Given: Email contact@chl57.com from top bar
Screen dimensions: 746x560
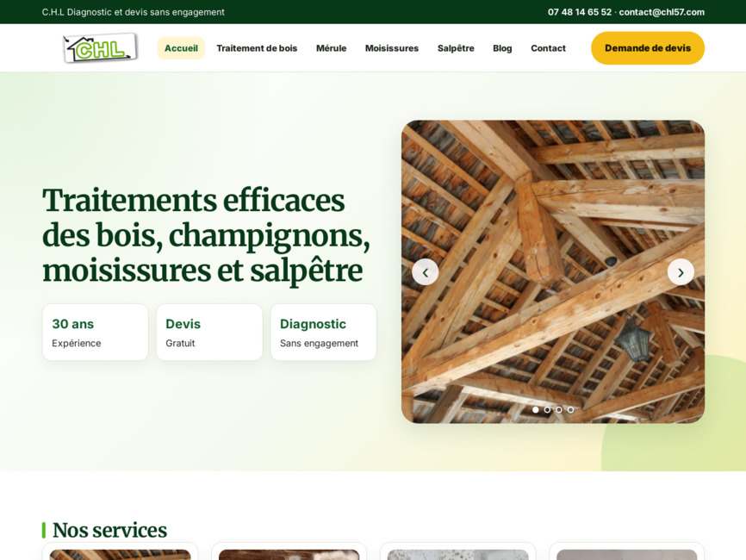Looking at the screenshot, I should (662, 12).
